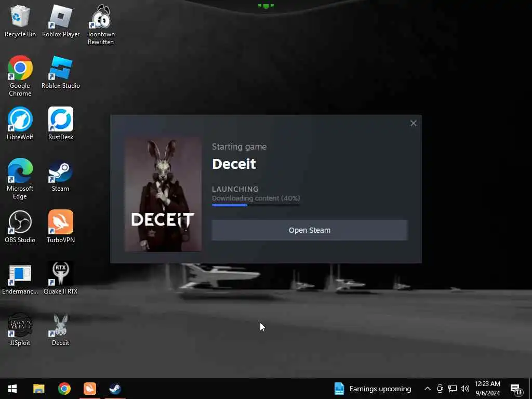Open Chrome from the taskbar
The height and width of the screenshot is (399, 532).
[64, 389]
